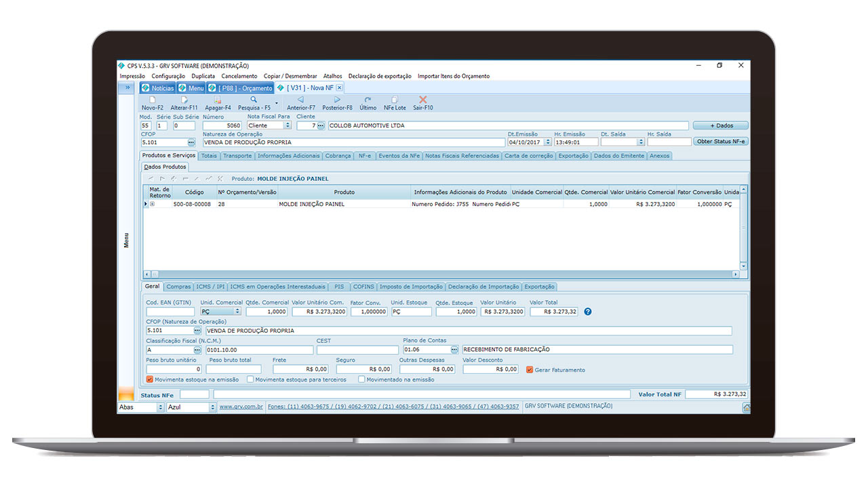The width and height of the screenshot is (868, 488).
Task: Click the Hr. Emissão time field
Action: [576, 142]
